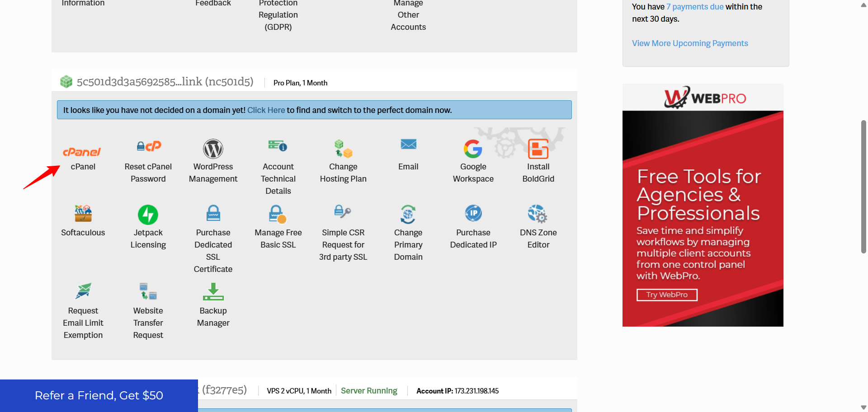The image size is (868, 412).
Task: Click the page vertical scrollbar thumb
Action: click(x=863, y=186)
